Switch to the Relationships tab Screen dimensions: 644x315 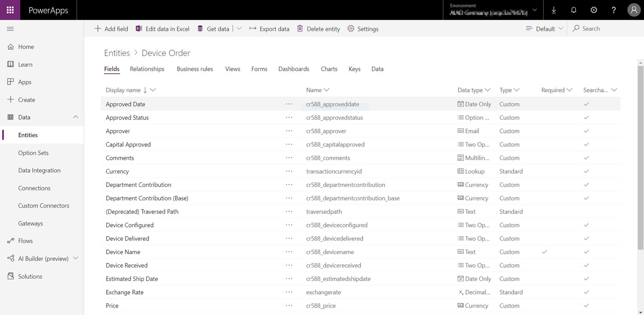(x=147, y=69)
